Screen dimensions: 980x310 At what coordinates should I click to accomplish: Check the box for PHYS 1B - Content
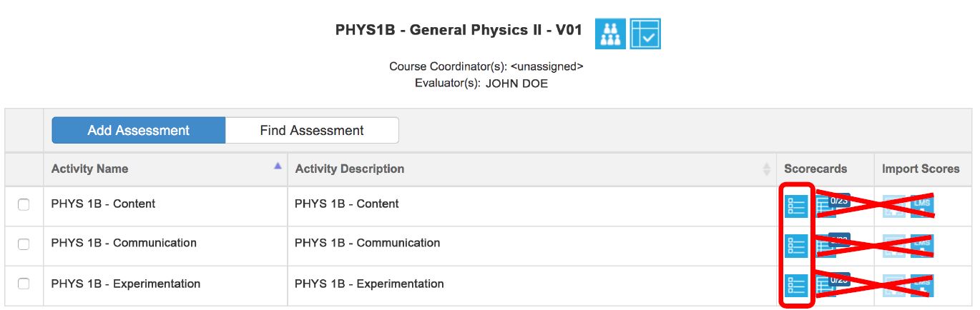coord(24,204)
